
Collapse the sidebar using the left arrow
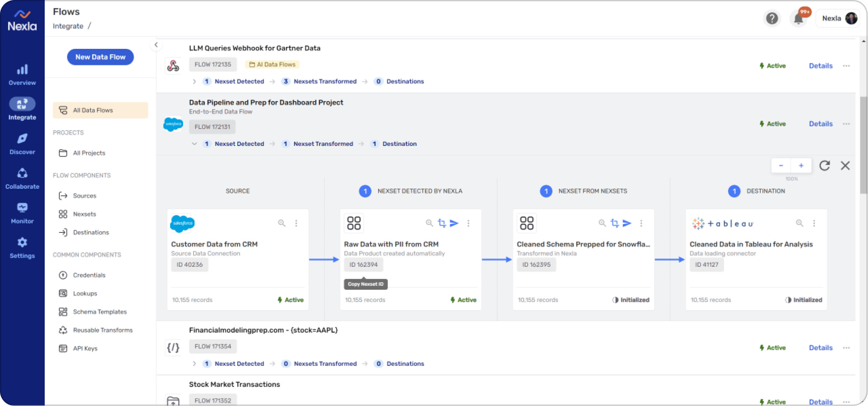[x=156, y=44]
